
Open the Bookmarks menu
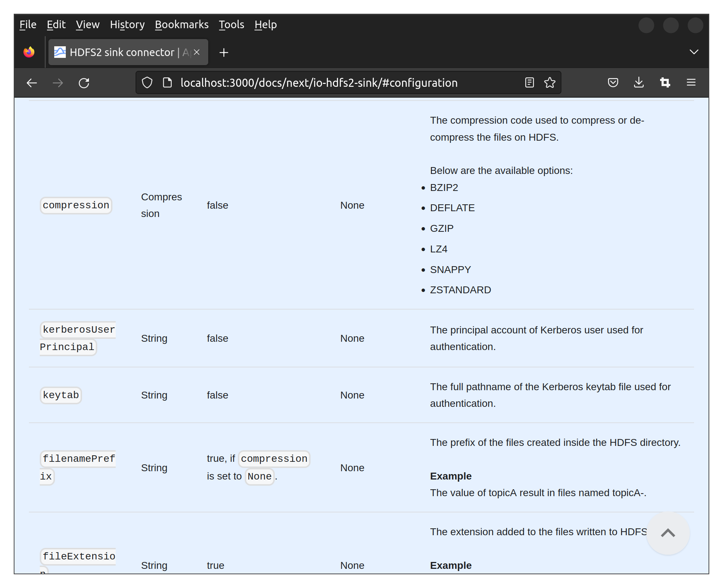click(181, 25)
